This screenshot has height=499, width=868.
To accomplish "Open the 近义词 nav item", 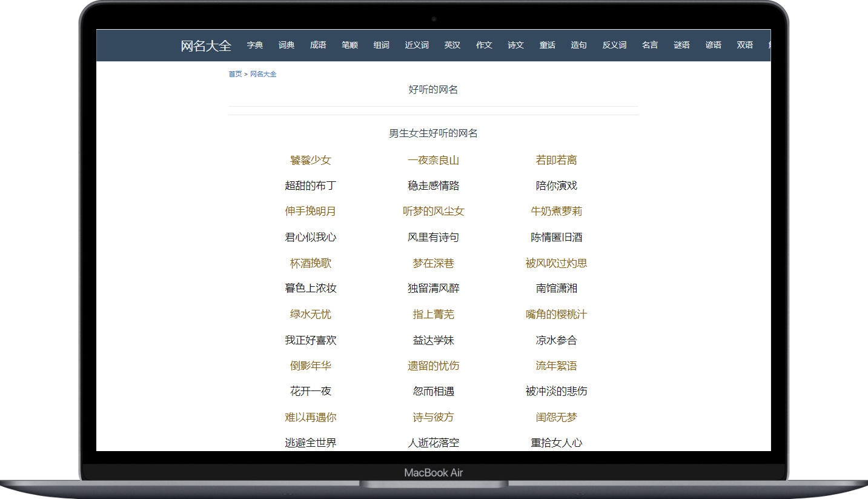I will coord(417,45).
